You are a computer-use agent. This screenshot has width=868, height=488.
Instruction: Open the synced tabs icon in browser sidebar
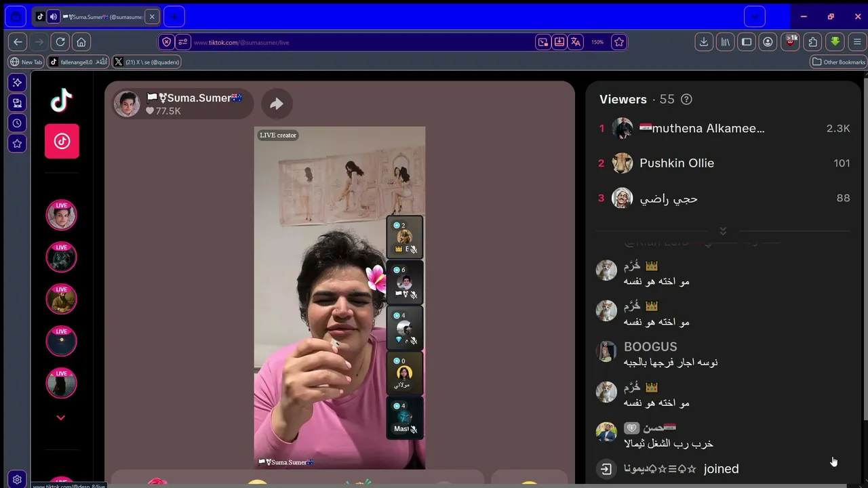(18, 102)
